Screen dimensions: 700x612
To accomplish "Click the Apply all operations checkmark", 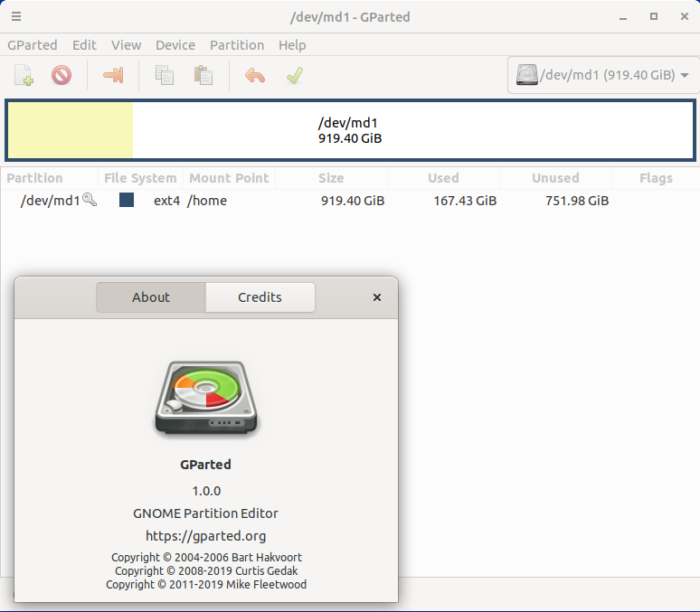I will pos(295,75).
